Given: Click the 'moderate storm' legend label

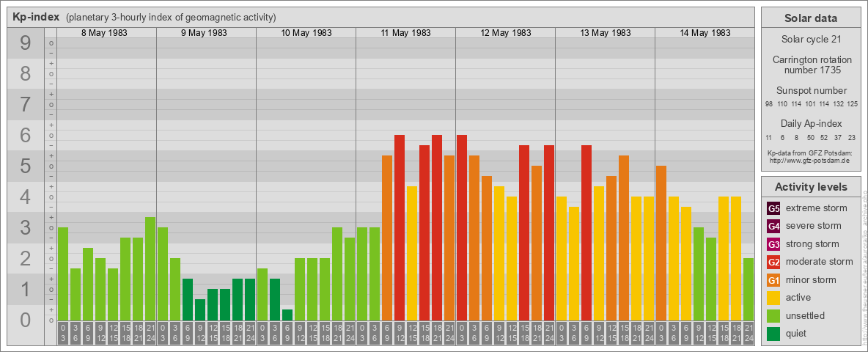Looking at the screenshot, I should pyautogui.click(x=820, y=261).
